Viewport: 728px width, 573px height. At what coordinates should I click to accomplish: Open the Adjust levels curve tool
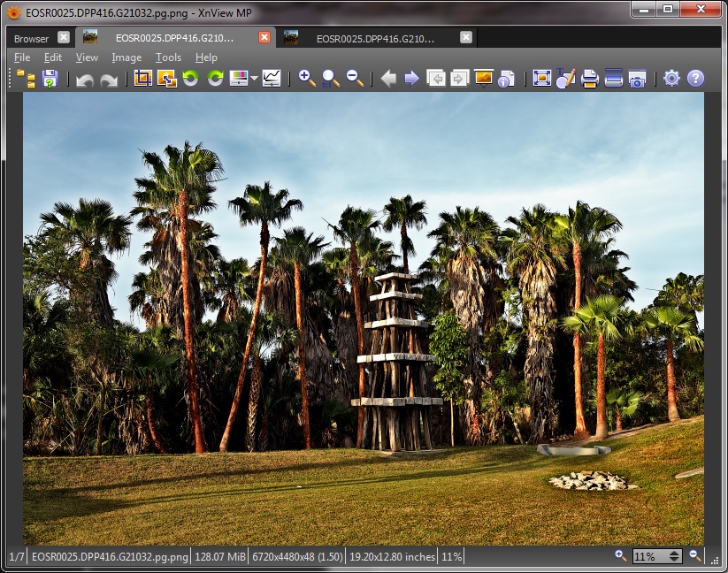coord(272,79)
